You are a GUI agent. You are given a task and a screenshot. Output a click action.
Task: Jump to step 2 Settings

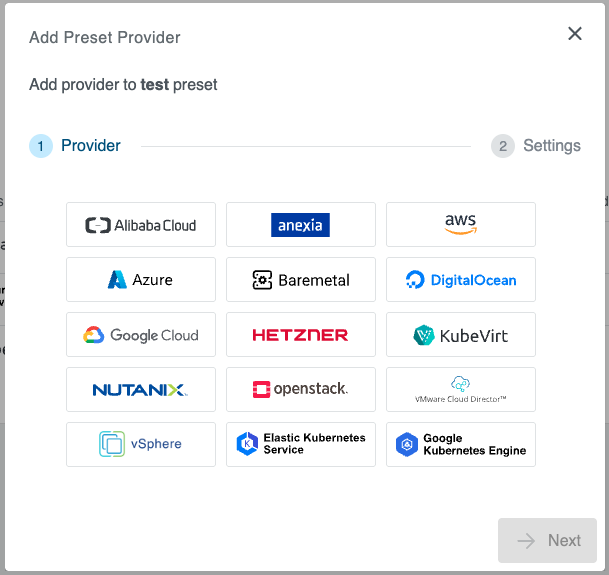click(x=551, y=146)
